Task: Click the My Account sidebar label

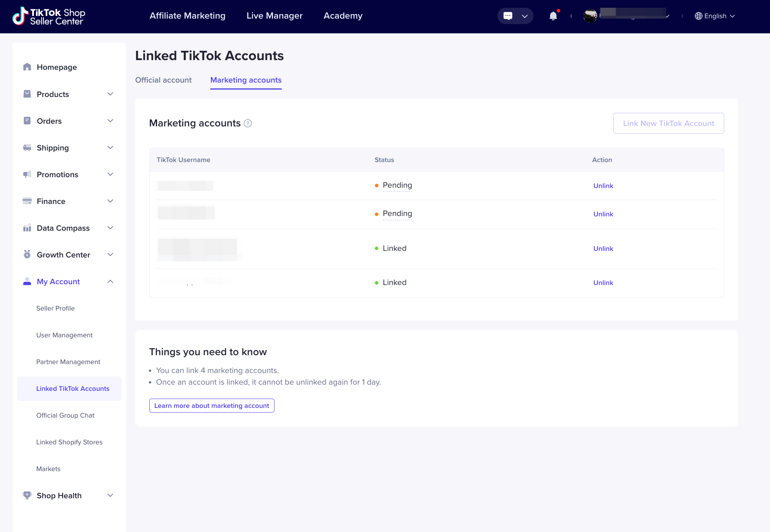Action: pos(58,282)
